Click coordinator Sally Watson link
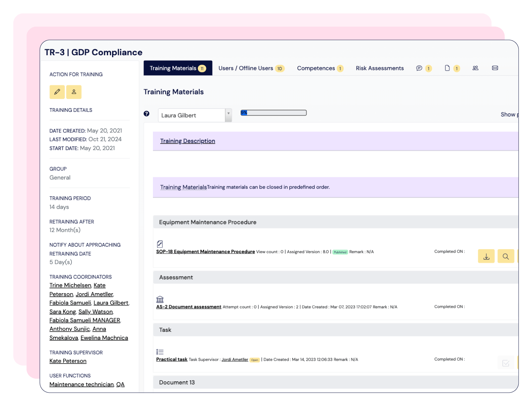532x406 pixels. [95, 312]
